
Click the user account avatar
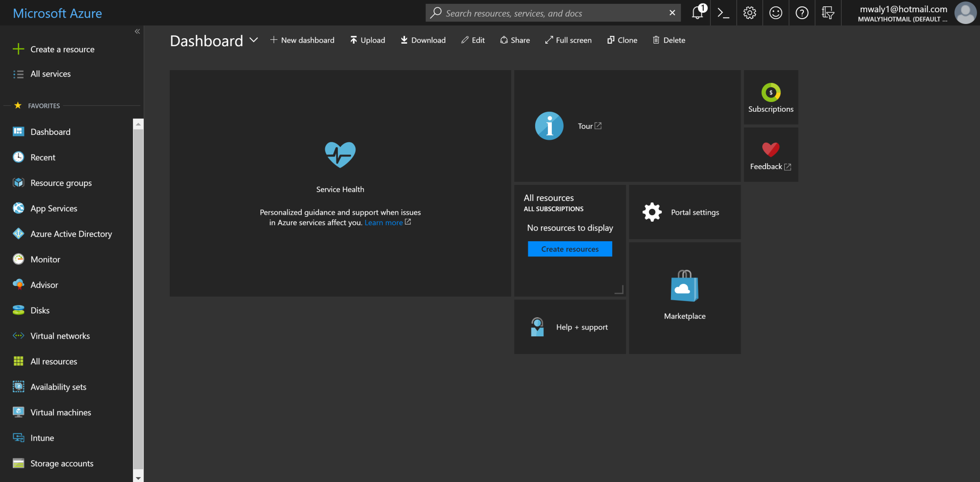click(965, 13)
